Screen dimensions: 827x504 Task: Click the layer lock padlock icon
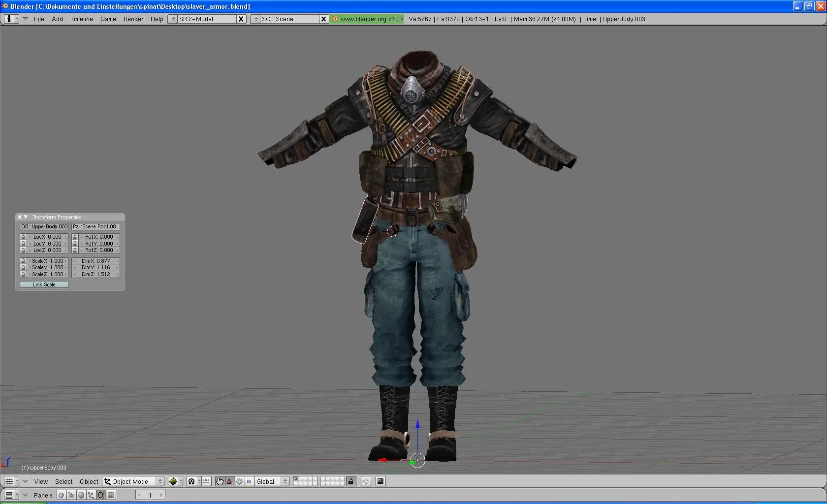point(350,481)
